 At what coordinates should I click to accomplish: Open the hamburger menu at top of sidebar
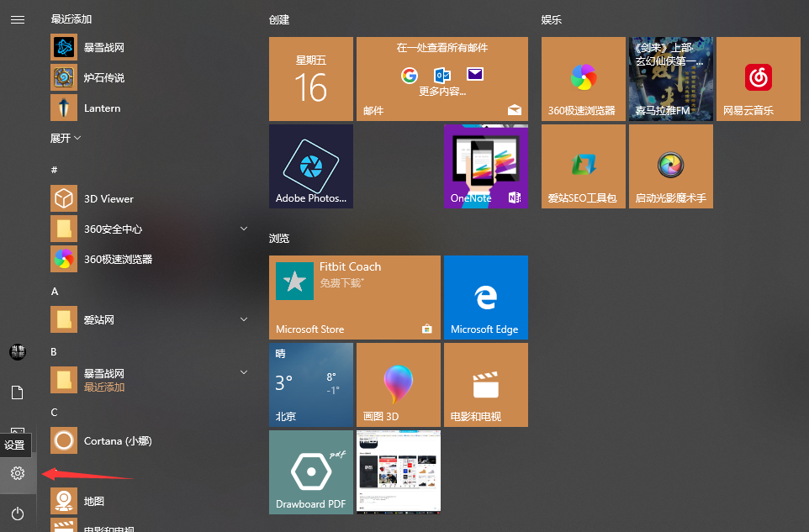click(x=18, y=19)
